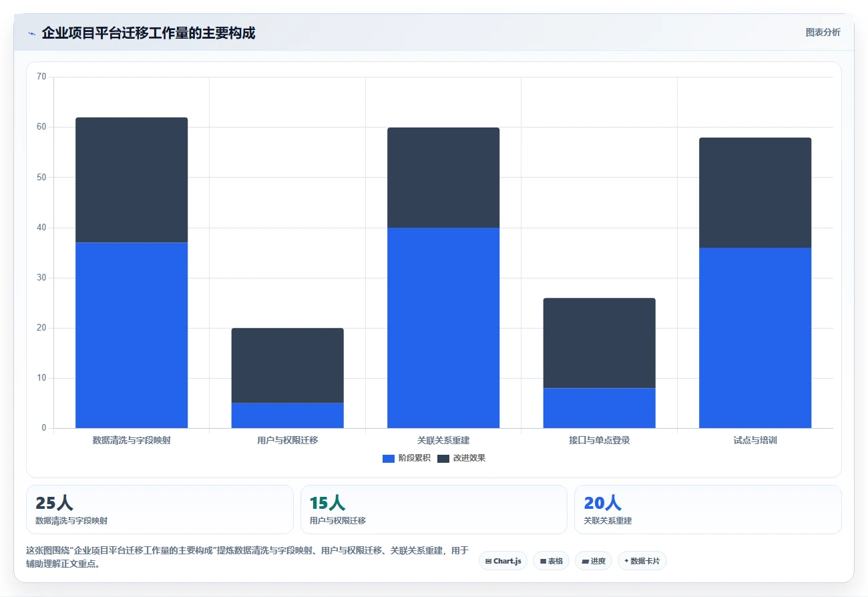Click the dark 改进效果 bar for 数据清洗与字段映射
The height and width of the screenshot is (597, 868).
132,180
